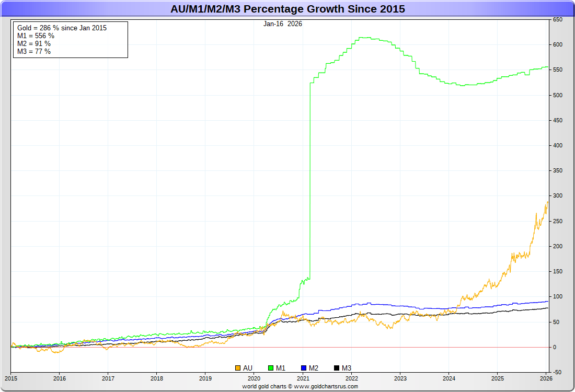Viewport: 575px width, 392px height.
Task: Click the 150 y-axis value
Action: [557, 272]
